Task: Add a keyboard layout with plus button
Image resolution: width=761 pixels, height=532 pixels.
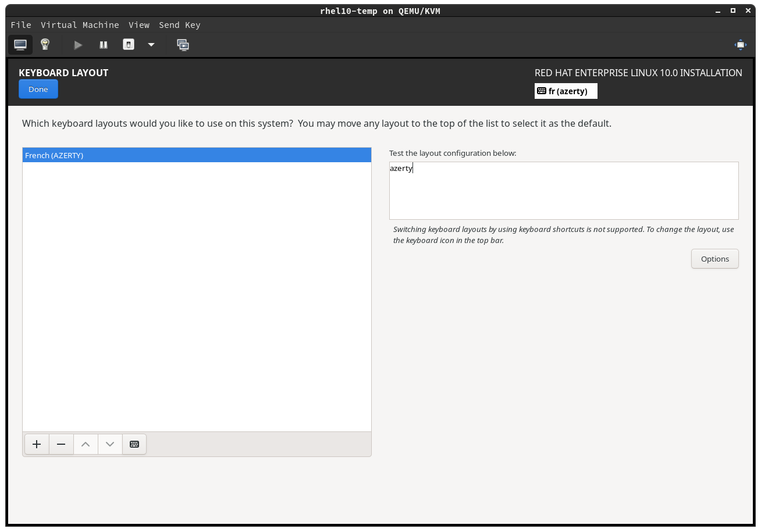Action: [x=37, y=444]
